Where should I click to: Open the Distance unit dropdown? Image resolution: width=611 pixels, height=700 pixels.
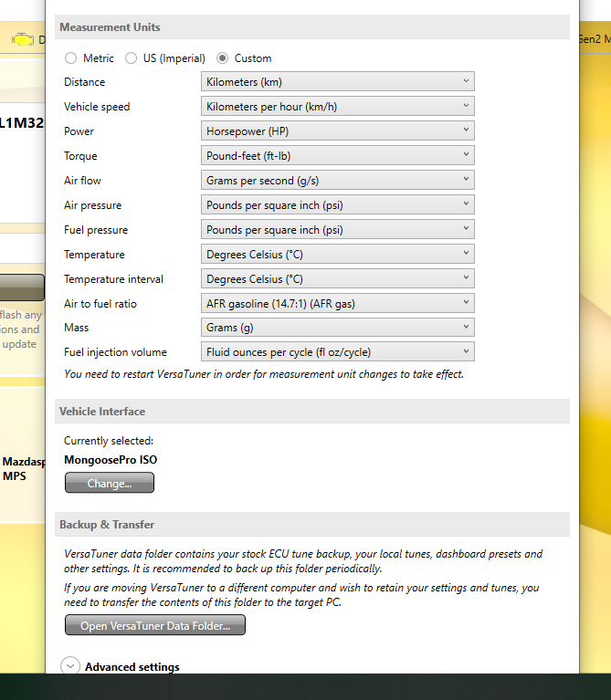coord(338,82)
